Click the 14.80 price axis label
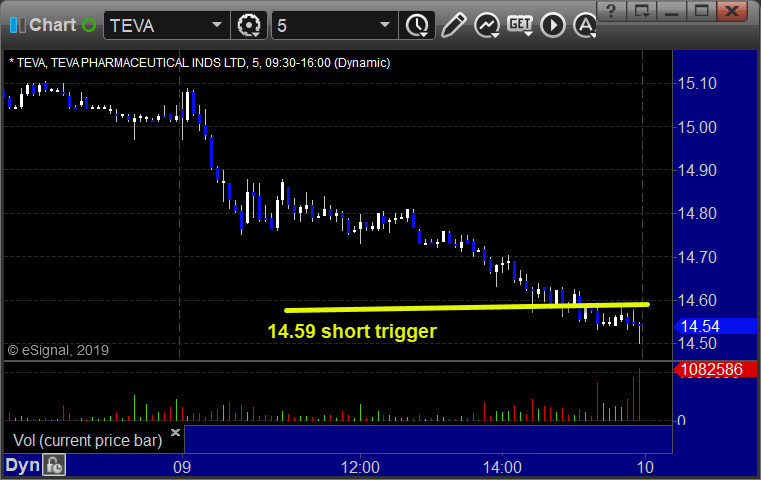 (697, 213)
